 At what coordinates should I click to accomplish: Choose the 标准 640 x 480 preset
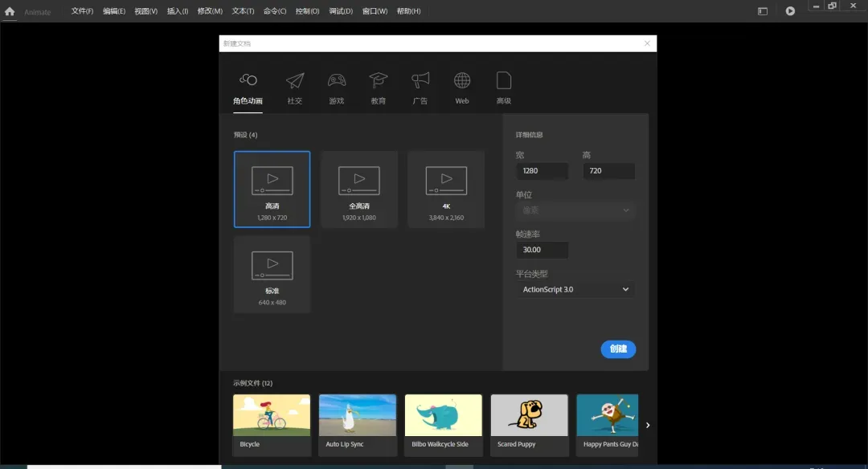pos(272,275)
